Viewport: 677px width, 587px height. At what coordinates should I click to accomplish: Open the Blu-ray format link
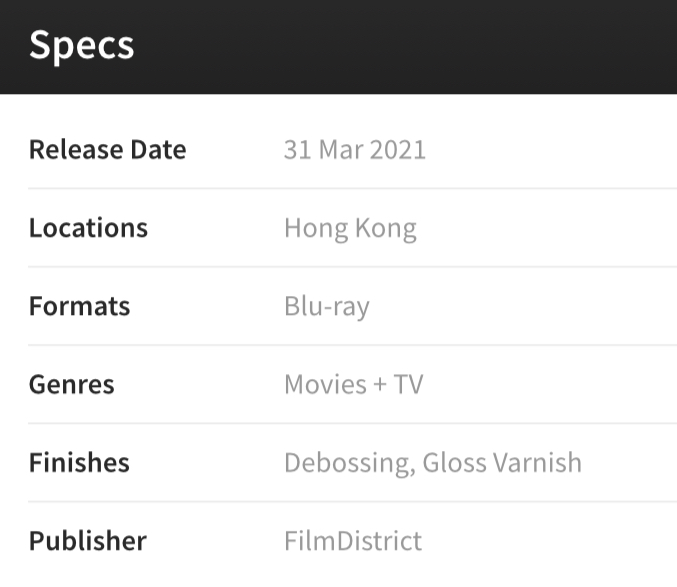coord(327,307)
